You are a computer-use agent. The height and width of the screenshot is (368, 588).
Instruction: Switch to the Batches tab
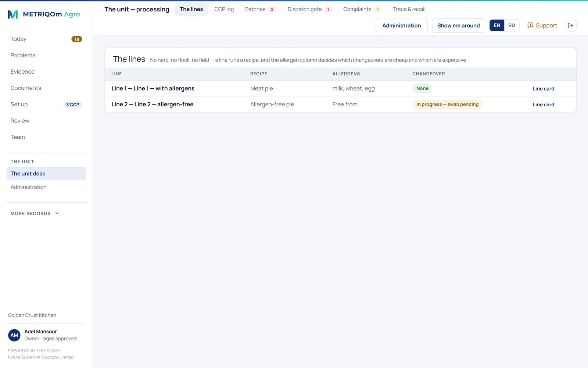(260, 9)
